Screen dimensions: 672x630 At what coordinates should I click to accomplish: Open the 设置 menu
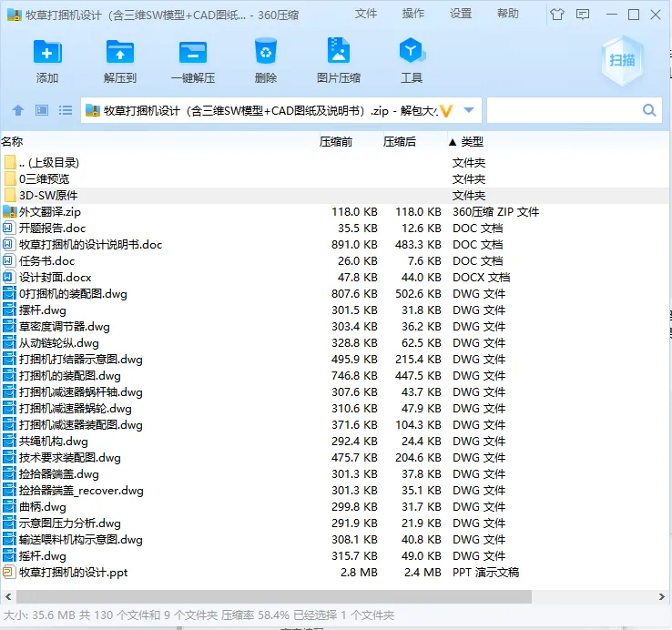(461, 14)
